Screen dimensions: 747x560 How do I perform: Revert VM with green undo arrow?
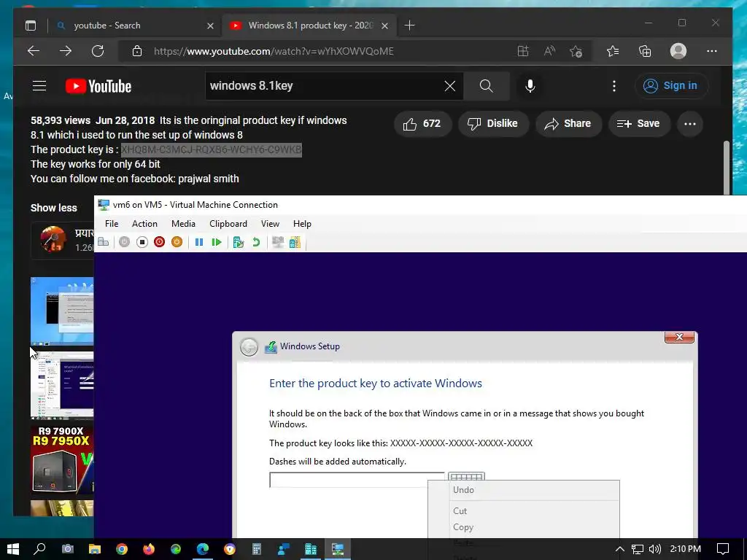tap(256, 242)
